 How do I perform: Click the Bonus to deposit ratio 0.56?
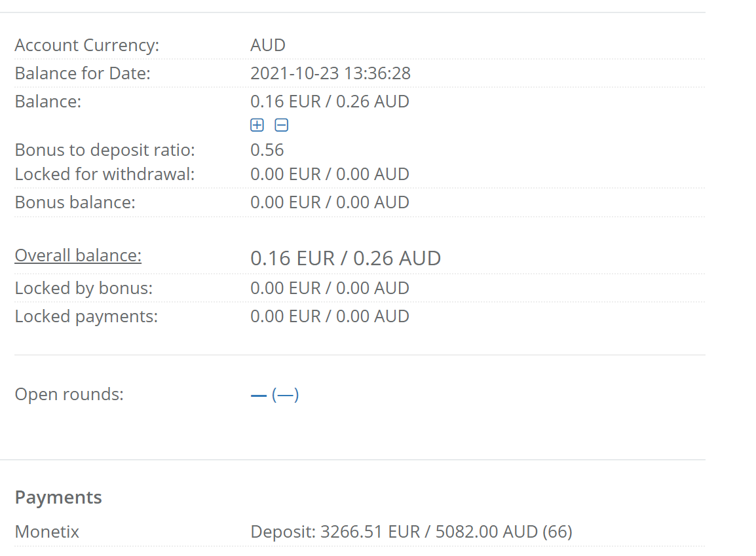click(267, 150)
